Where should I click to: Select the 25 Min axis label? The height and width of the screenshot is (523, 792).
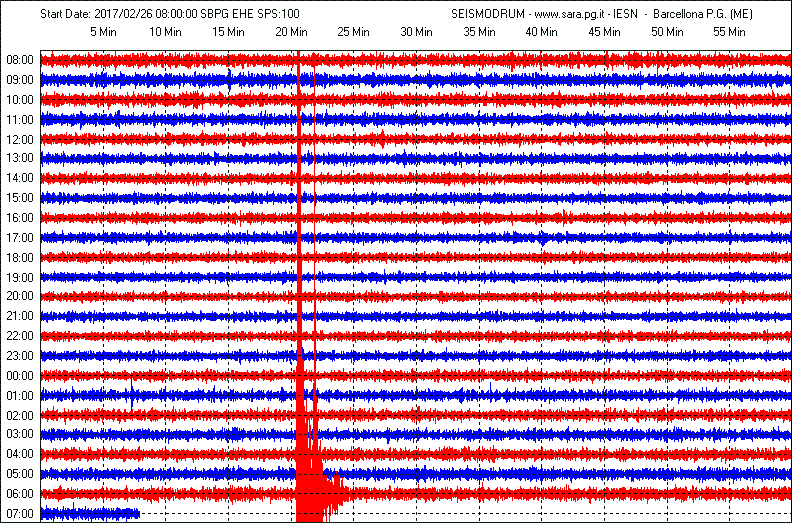354,32
